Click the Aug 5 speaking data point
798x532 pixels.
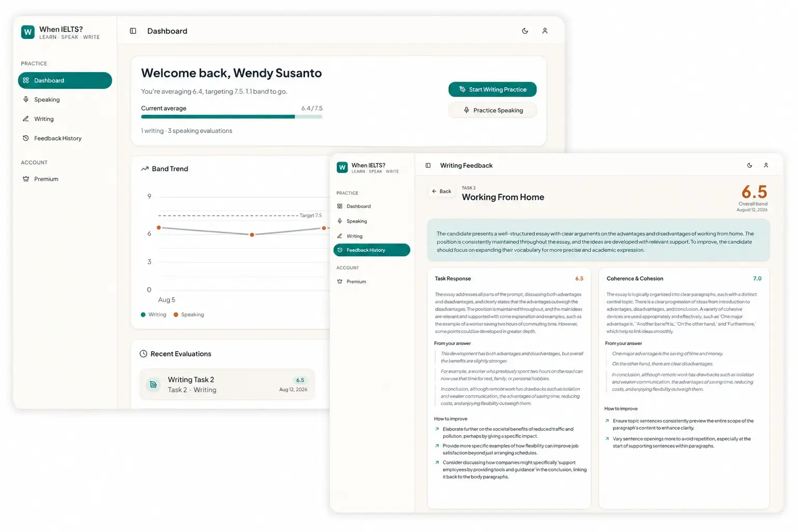click(159, 228)
